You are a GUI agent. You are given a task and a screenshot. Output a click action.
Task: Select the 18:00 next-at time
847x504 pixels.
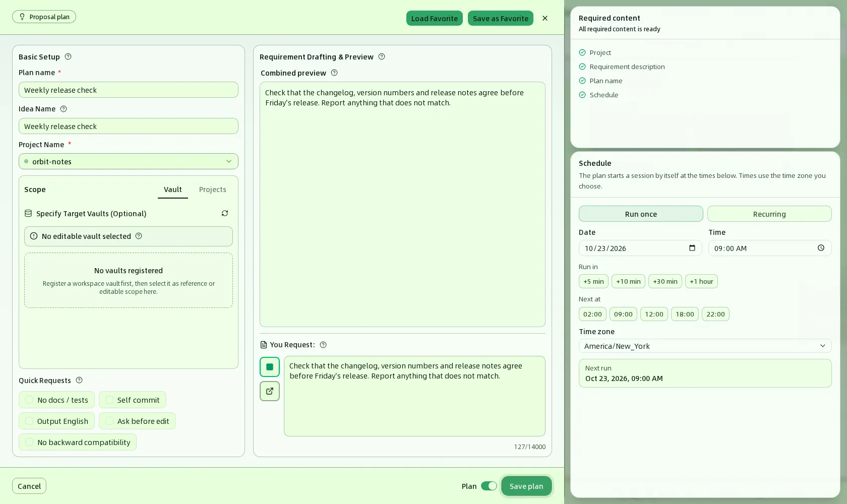tap(685, 314)
